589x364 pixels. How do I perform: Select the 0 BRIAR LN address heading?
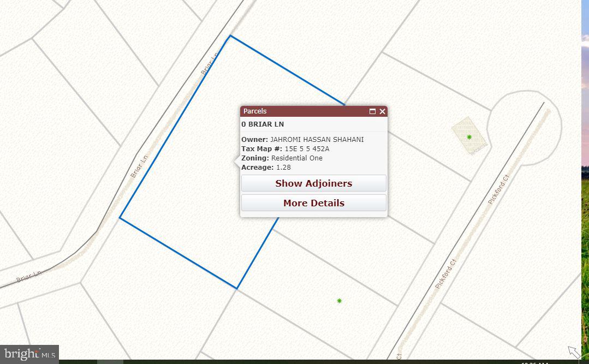263,124
